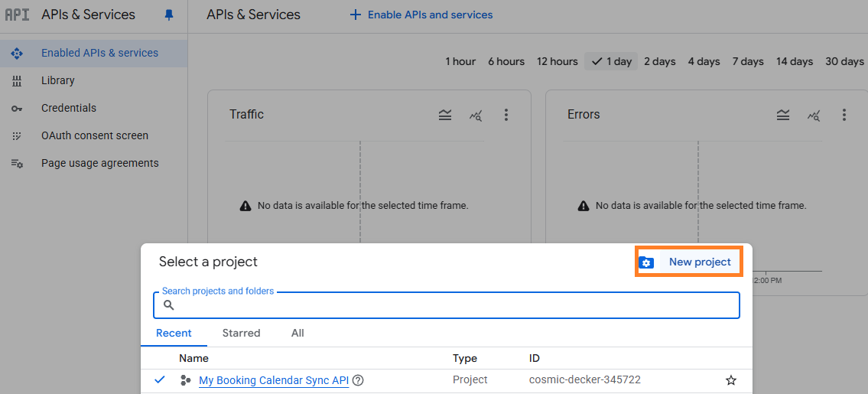The width and height of the screenshot is (868, 394).
Task: Click the Errors chart explore metrics icon
Action: pyautogui.click(x=814, y=115)
